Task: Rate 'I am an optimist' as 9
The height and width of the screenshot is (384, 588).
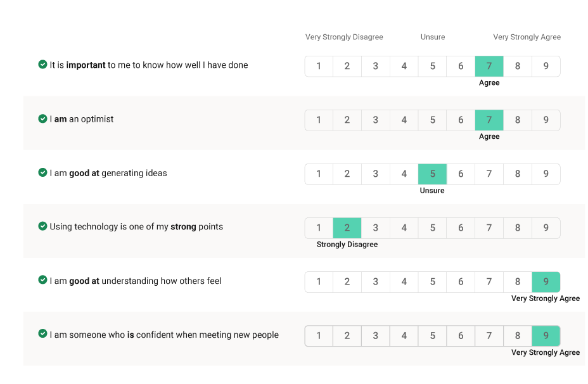Action: point(546,120)
